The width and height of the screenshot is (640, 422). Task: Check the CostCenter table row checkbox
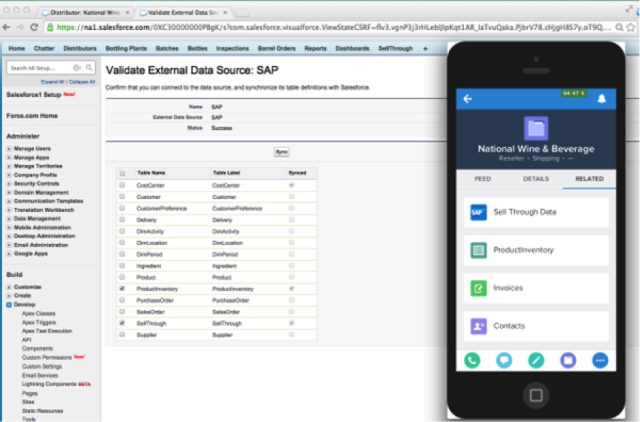coord(122,184)
